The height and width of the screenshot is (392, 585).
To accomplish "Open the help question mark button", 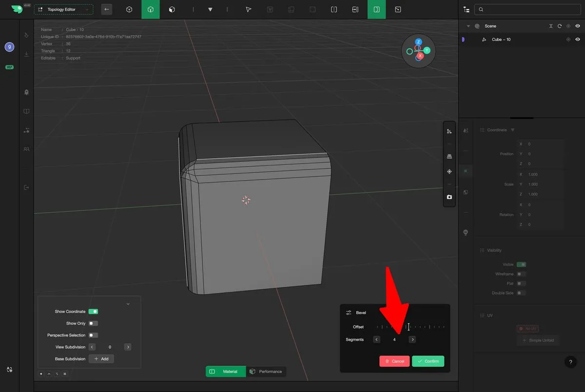I will [571, 362].
